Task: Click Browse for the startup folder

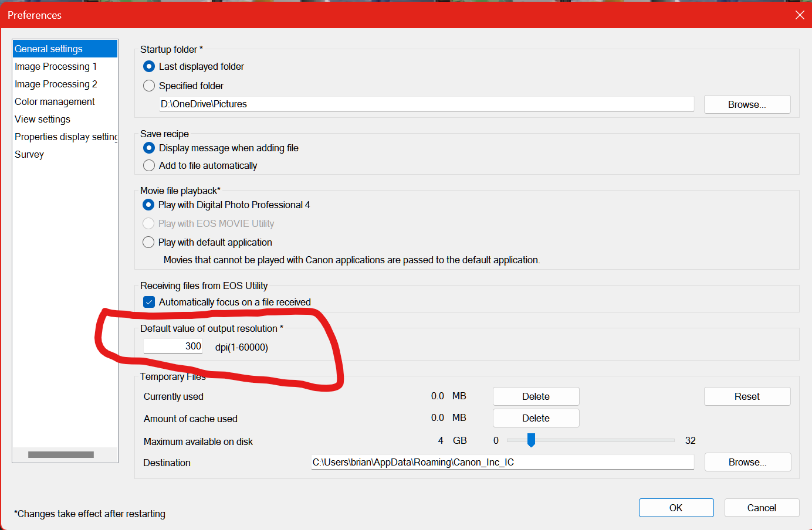Action: (747, 105)
